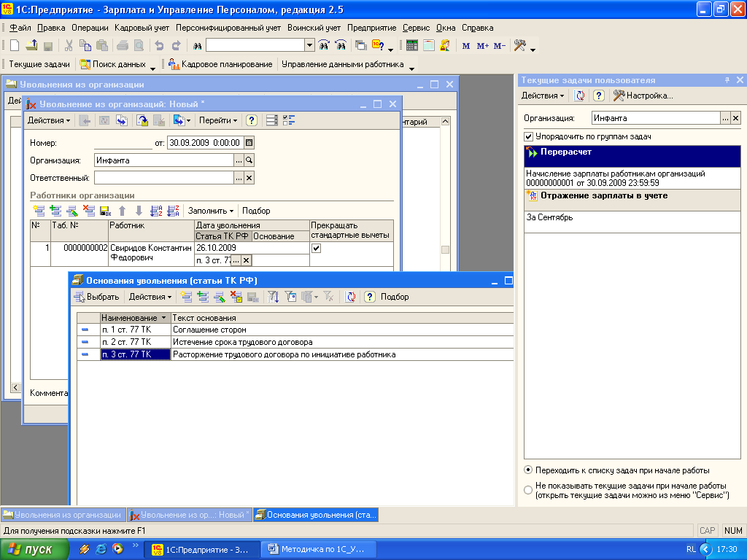Click the refresh icon in Основания увольнения toolbar
Screen dimensions: 747x560
[x=351, y=297]
